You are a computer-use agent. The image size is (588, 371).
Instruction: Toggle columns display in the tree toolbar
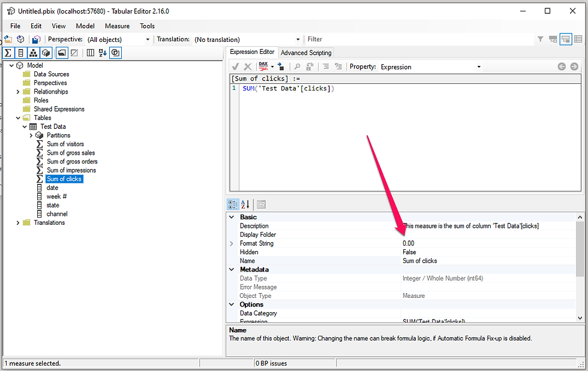[20, 53]
